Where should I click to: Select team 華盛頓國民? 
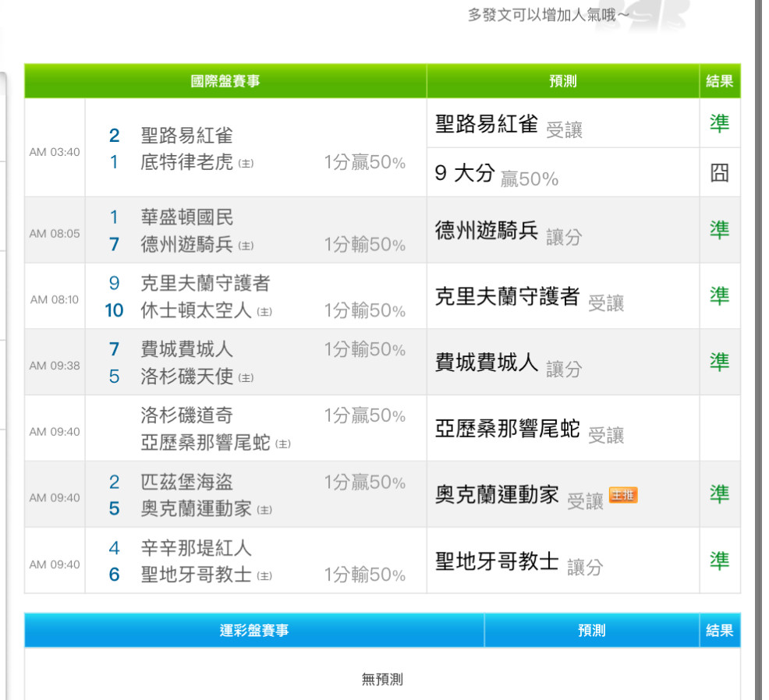[x=187, y=217]
